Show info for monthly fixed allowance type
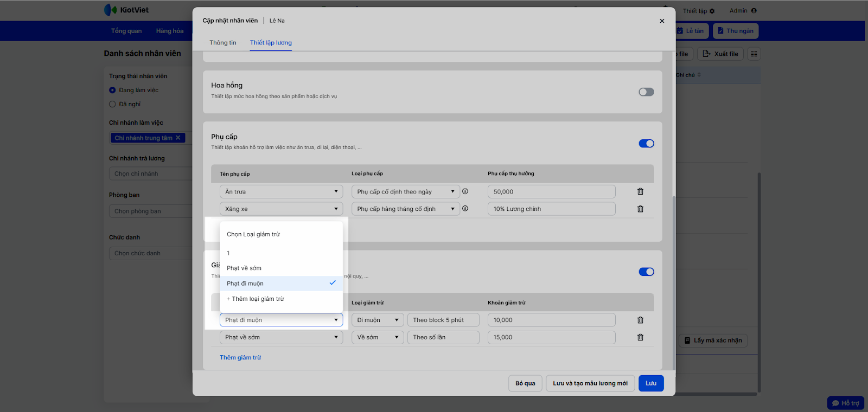The width and height of the screenshot is (868, 412). pos(465,209)
